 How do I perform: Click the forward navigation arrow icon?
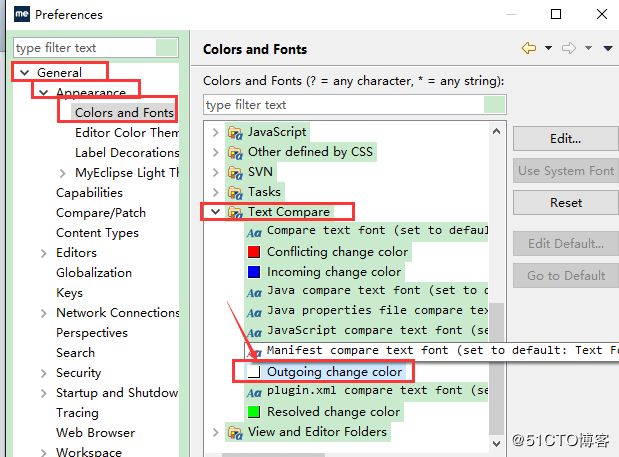569,48
